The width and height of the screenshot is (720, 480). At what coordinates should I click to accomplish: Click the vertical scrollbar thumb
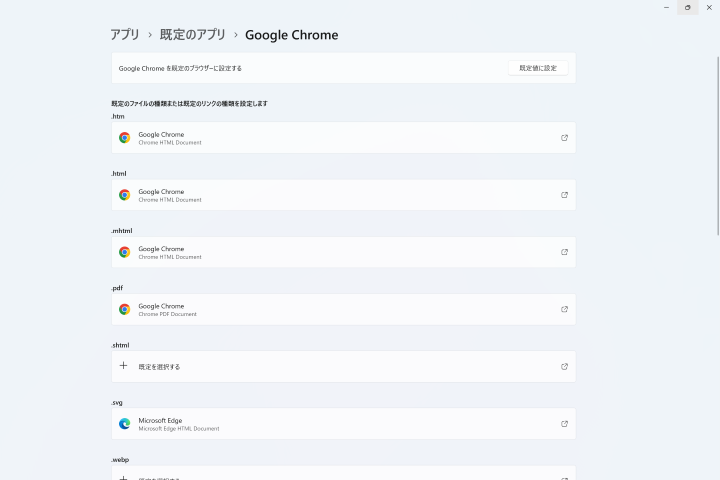pos(718,146)
